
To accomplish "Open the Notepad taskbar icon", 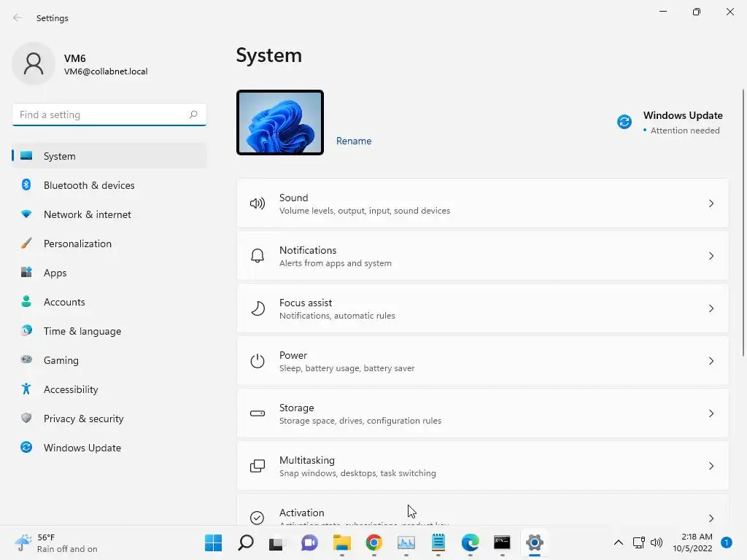I will (x=438, y=542).
